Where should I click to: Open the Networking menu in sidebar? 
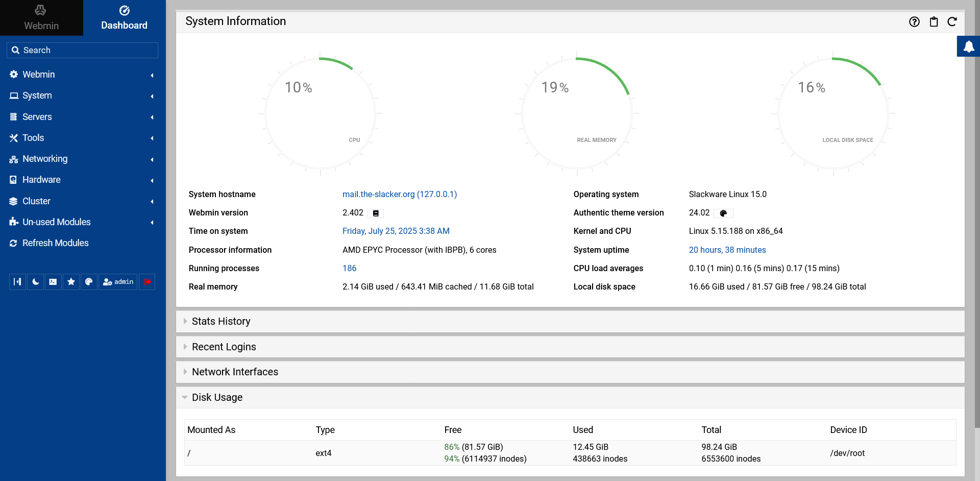45,159
